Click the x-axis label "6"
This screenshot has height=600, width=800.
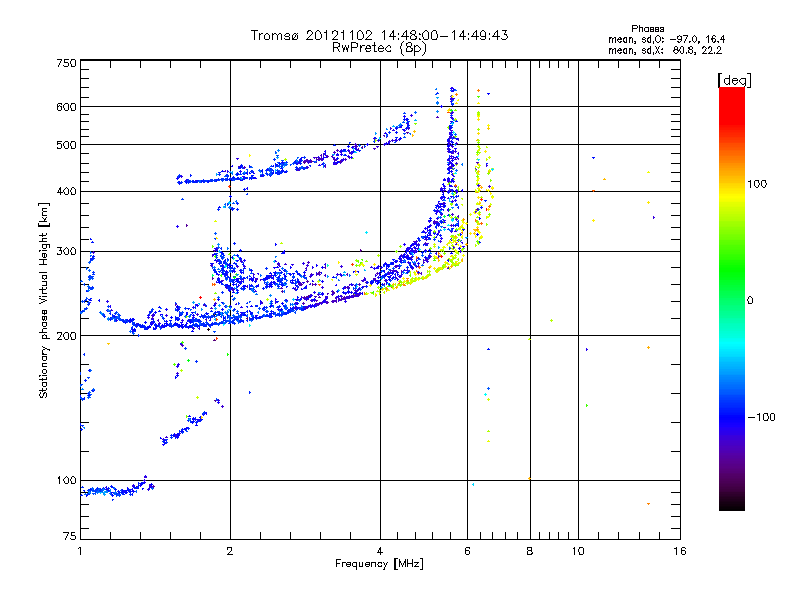pyautogui.click(x=467, y=551)
